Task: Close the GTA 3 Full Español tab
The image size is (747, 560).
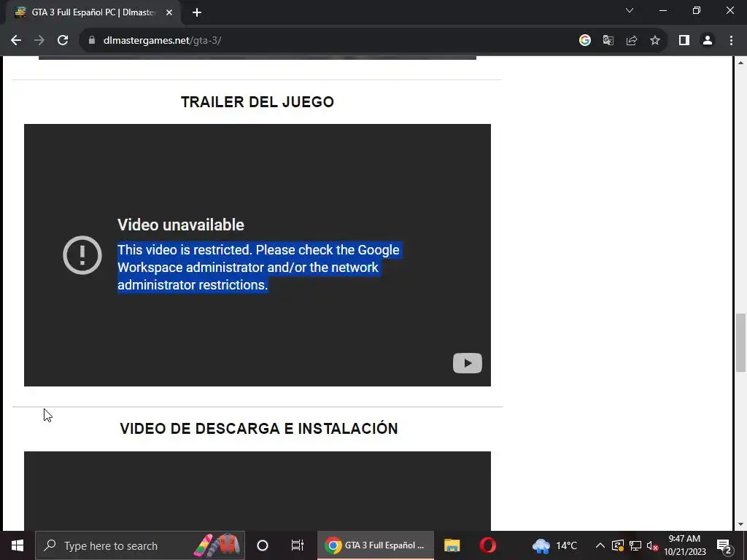Action: [x=169, y=12]
